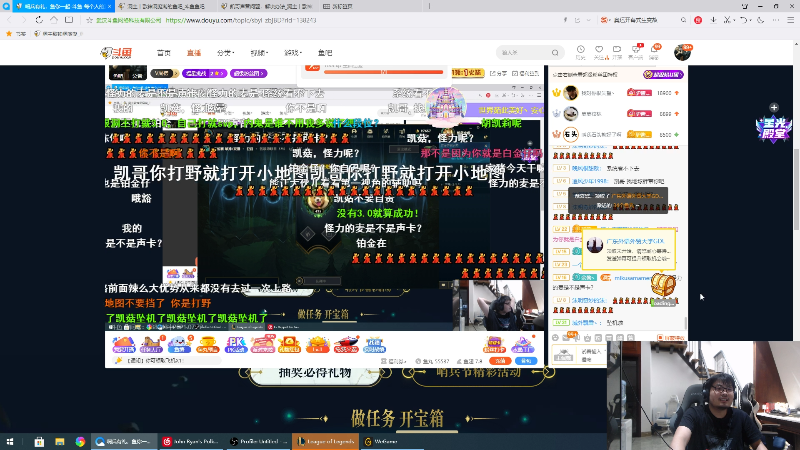Select the 石头 third-ranked fan avatar
The height and width of the screenshot is (450, 800).
570,135
